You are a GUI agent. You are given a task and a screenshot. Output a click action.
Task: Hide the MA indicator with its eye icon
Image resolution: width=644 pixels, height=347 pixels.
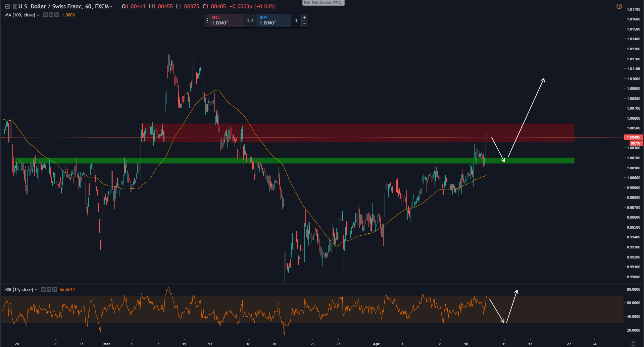pos(45,15)
